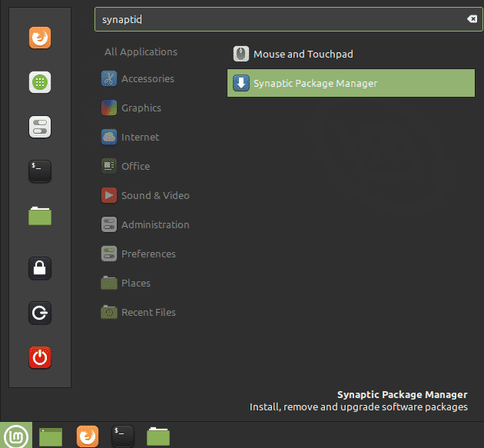The height and width of the screenshot is (448, 484).
Task: Open Software Manager from the favorites sidebar
Action: click(x=40, y=82)
